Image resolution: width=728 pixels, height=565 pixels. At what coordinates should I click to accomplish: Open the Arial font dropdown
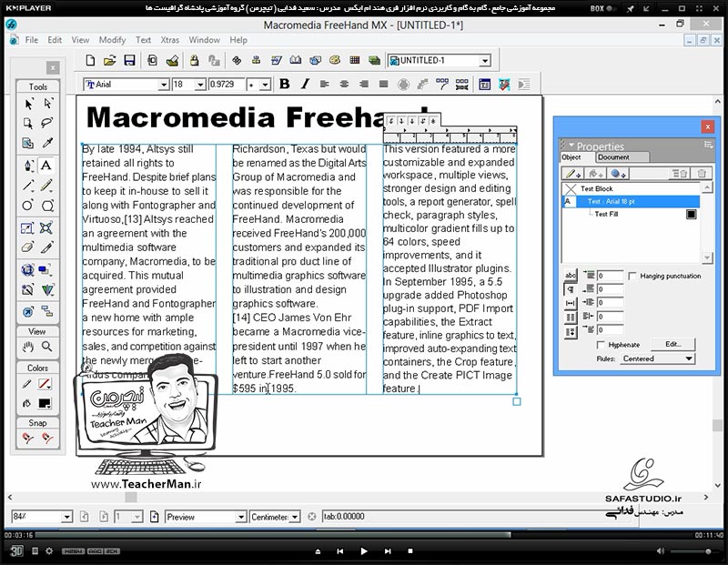pos(164,85)
